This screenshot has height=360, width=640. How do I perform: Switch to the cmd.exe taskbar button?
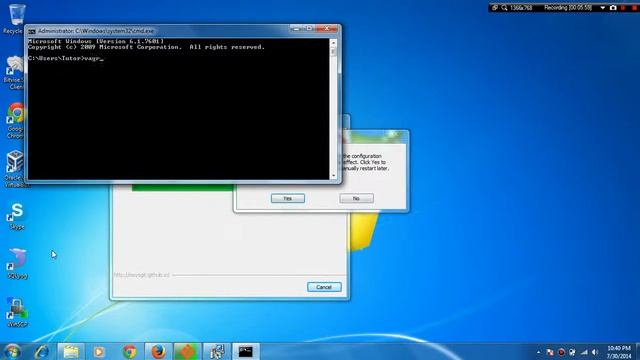(x=246, y=351)
